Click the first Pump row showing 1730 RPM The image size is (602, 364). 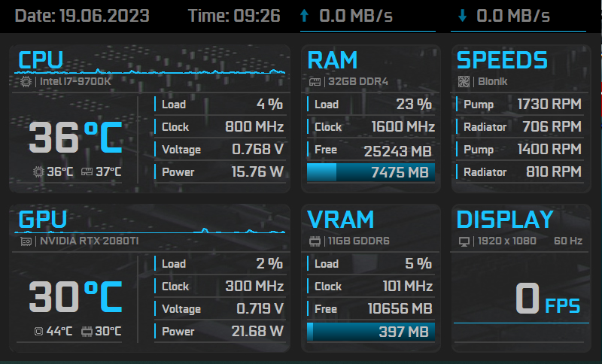(521, 105)
